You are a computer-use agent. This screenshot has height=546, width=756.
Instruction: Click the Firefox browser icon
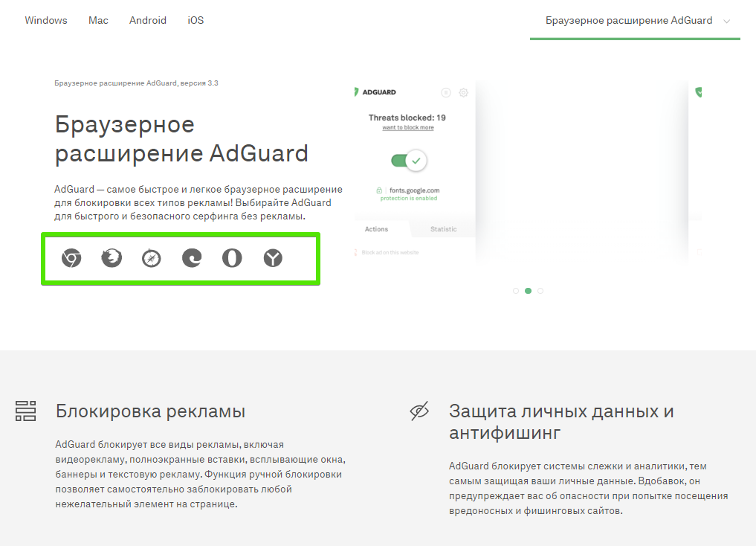pos(112,258)
